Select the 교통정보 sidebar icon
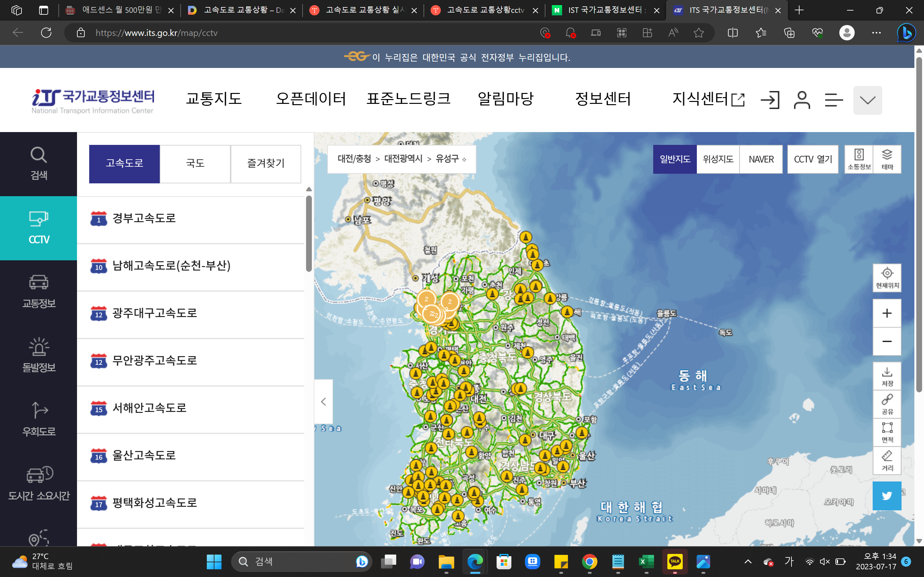924x577 pixels. click(x=38, y=292)
